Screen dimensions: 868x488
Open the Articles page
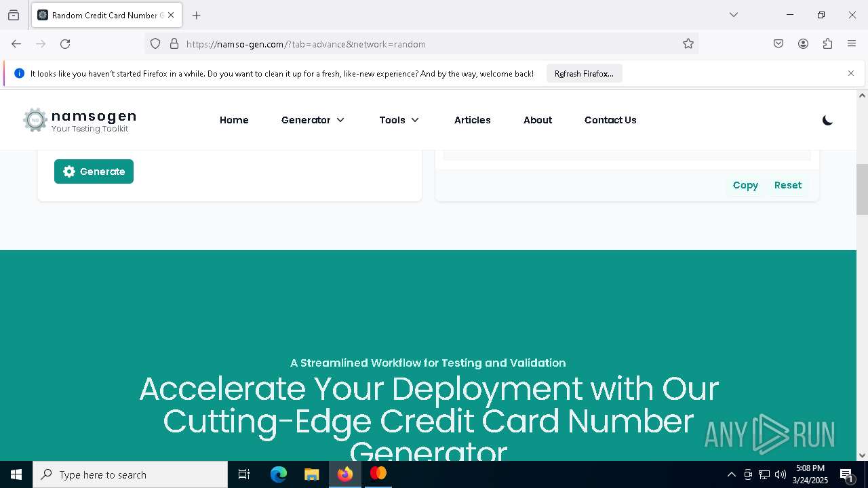coord(472,120)
